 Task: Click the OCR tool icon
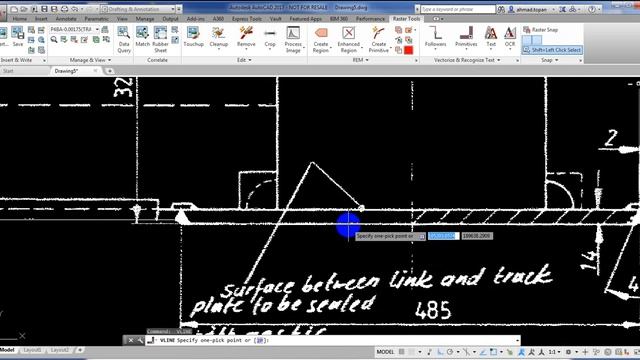click(x=510, y=33)
